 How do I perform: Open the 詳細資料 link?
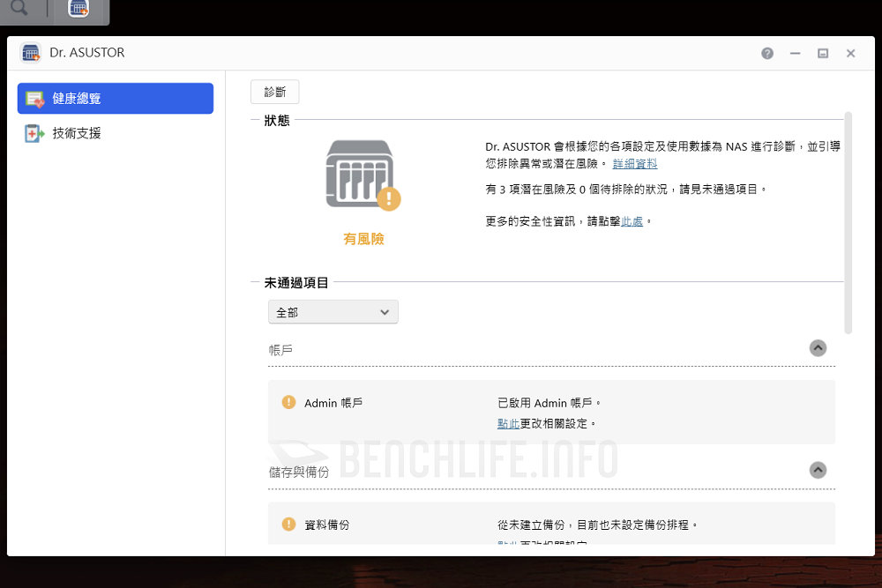[635, 164]
